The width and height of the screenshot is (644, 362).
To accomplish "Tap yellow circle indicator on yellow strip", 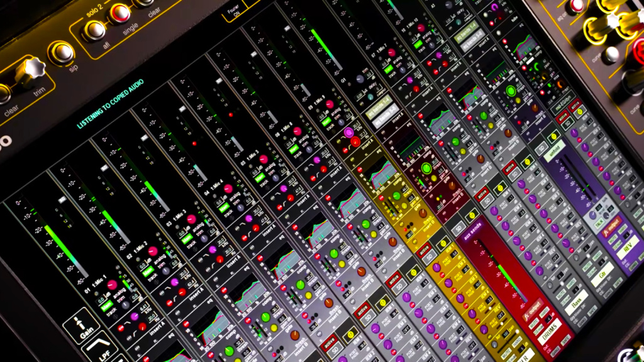I will (x=443, y=244).
